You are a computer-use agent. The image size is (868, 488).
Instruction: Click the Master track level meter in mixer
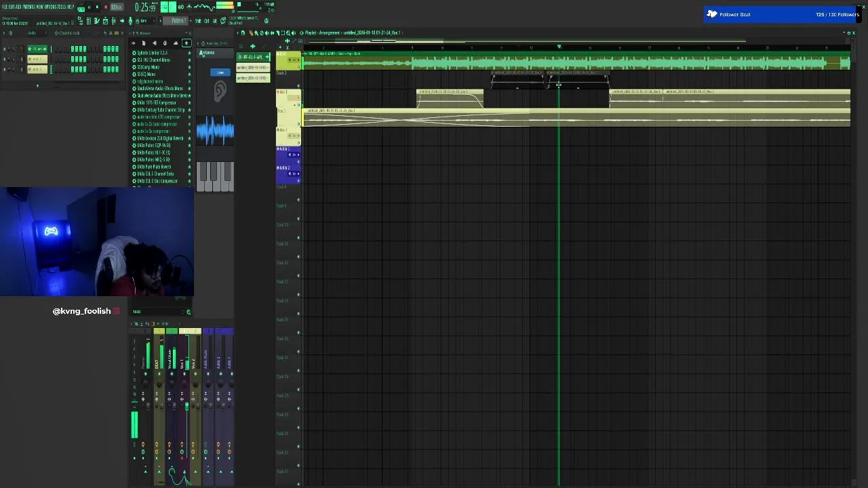pos(148,355)
